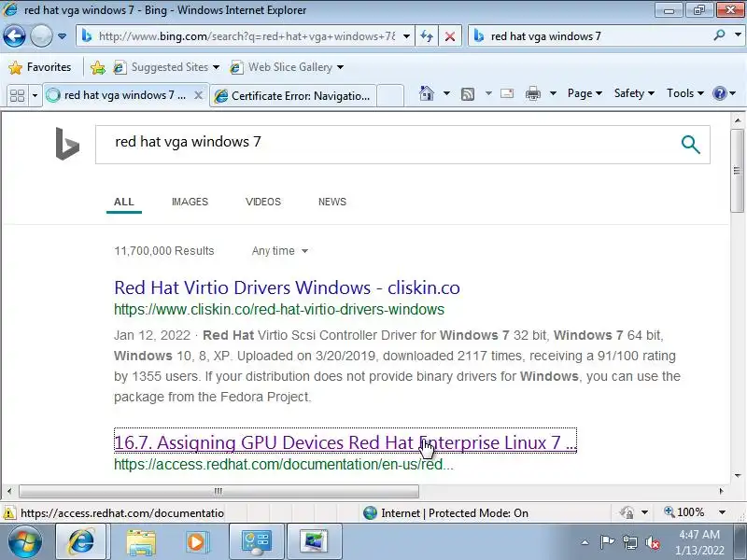Open Suggested Sites favorites link
The width and height of the screenshot is (747, 560).
tap(166, 67)
